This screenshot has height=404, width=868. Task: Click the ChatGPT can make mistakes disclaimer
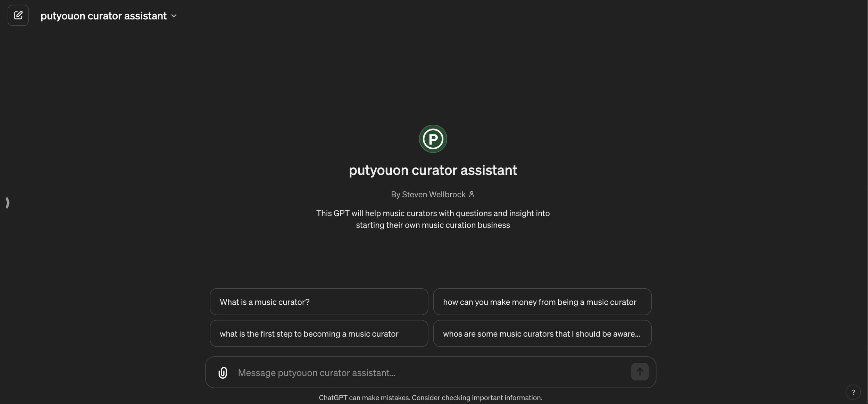click(430, 398)
